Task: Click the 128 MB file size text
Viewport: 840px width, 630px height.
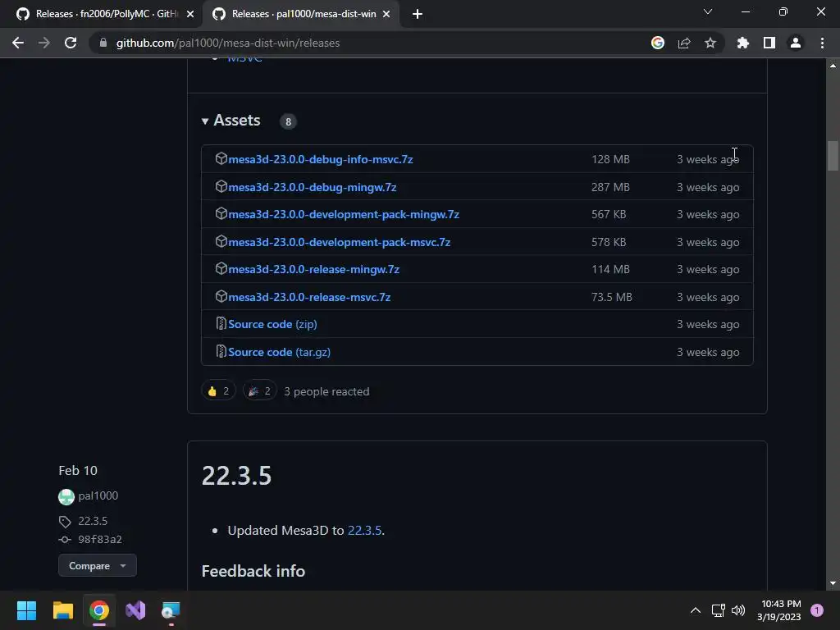Action: coord(610,159)
